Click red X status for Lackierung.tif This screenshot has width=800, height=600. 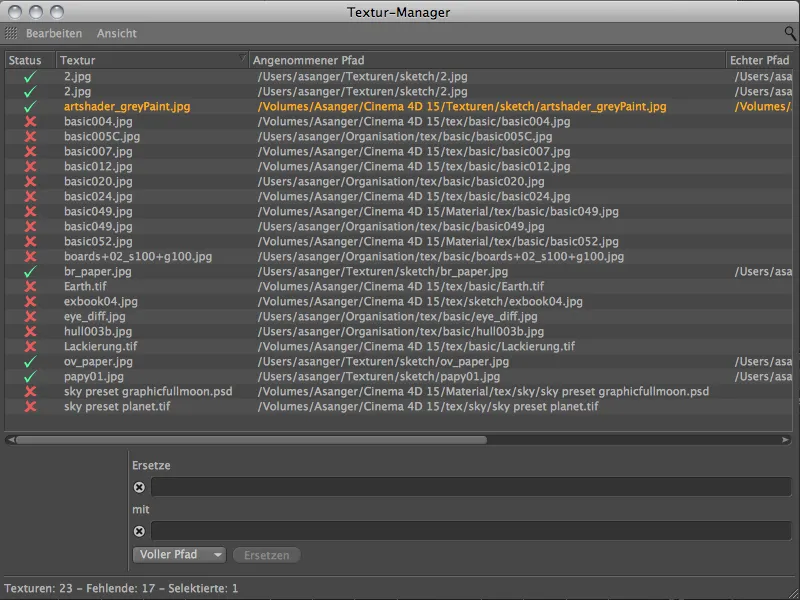click(31, 346)
